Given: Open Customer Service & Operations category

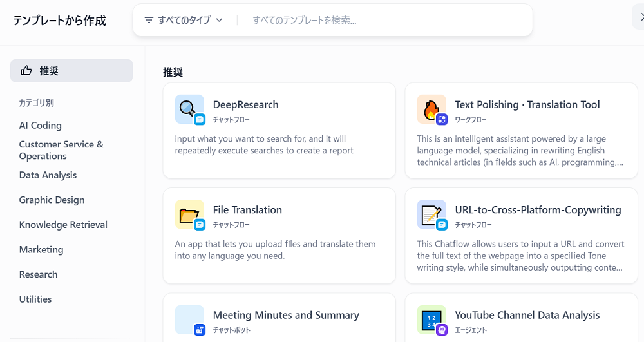Looking at the screenshot, I should coord(61,150).
